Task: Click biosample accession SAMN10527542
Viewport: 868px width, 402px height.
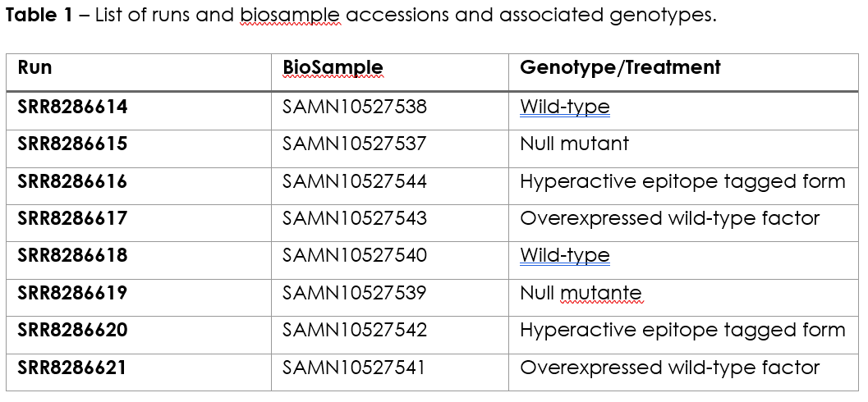Action: pos(355,330)
